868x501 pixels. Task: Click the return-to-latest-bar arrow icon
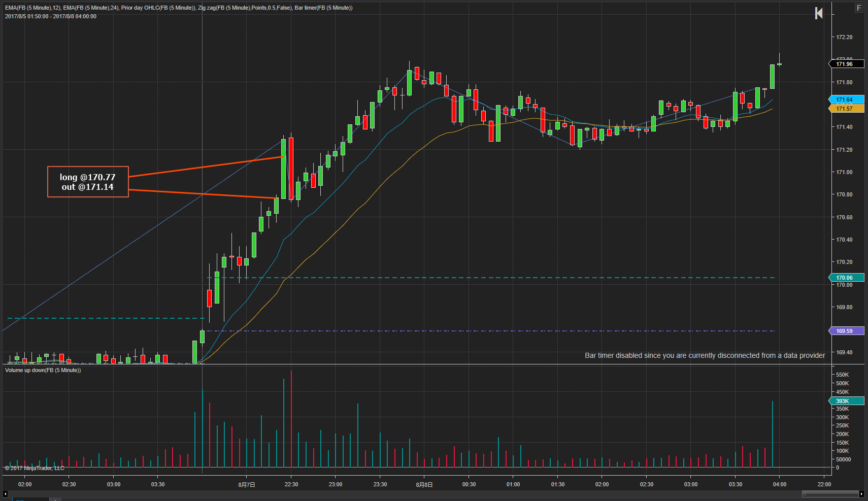(818, 13)
